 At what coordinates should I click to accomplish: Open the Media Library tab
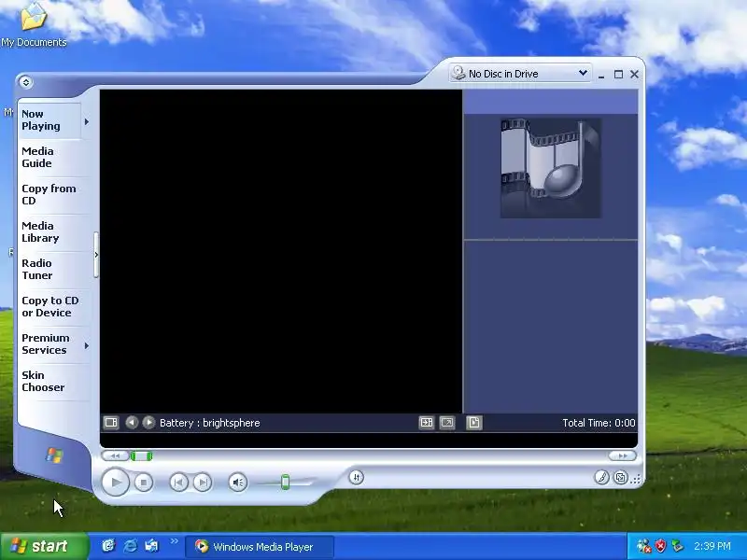54,231
